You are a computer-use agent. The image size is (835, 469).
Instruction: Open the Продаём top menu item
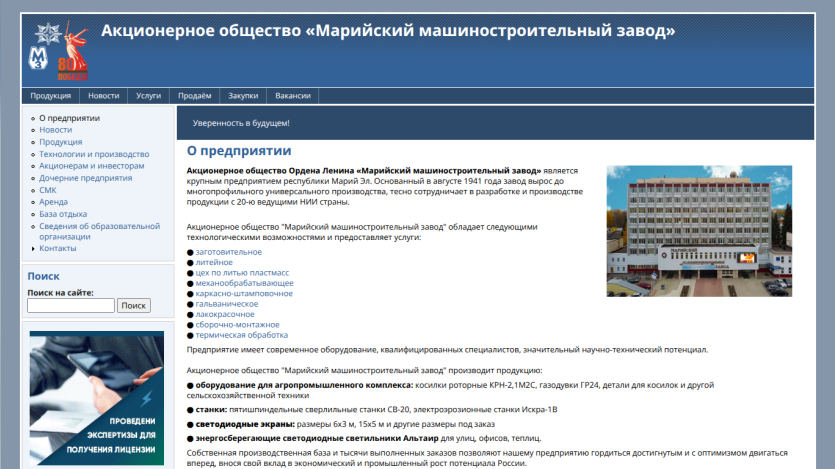coord(194,96)
